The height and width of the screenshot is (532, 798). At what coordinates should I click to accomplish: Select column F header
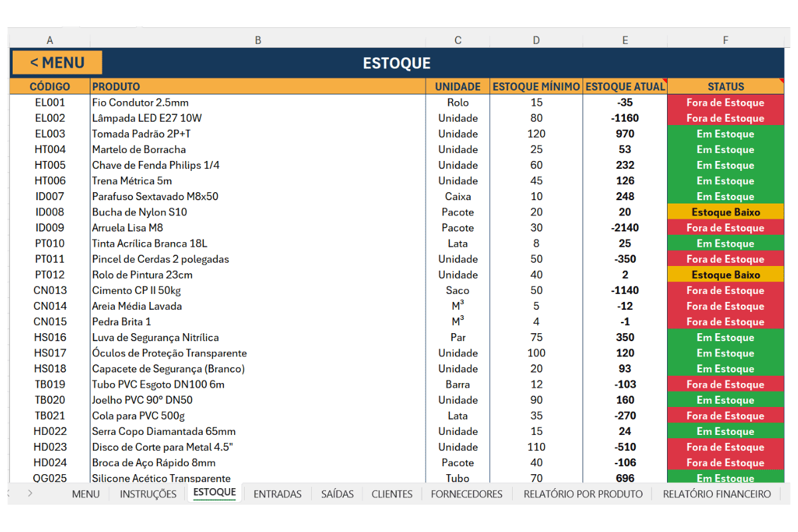pyautogui.click(x=726, y=41)
